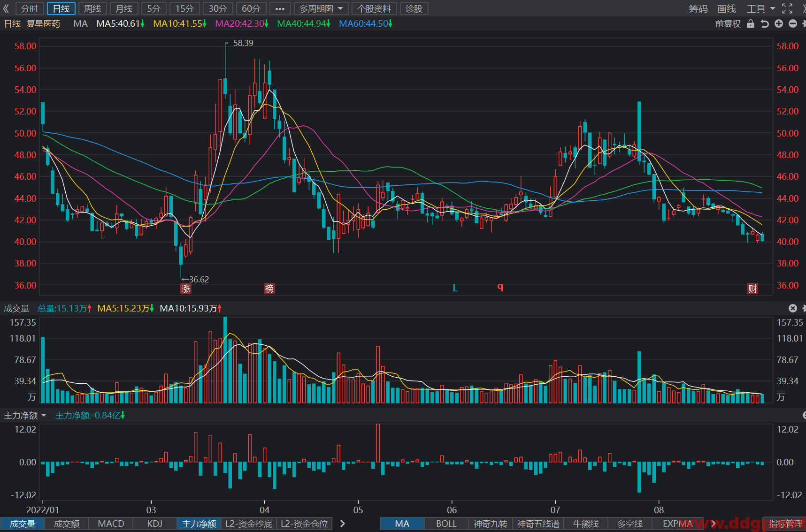Click the 涨 marker on the price chart
806x532 pixels.
[x=186, y=289]
